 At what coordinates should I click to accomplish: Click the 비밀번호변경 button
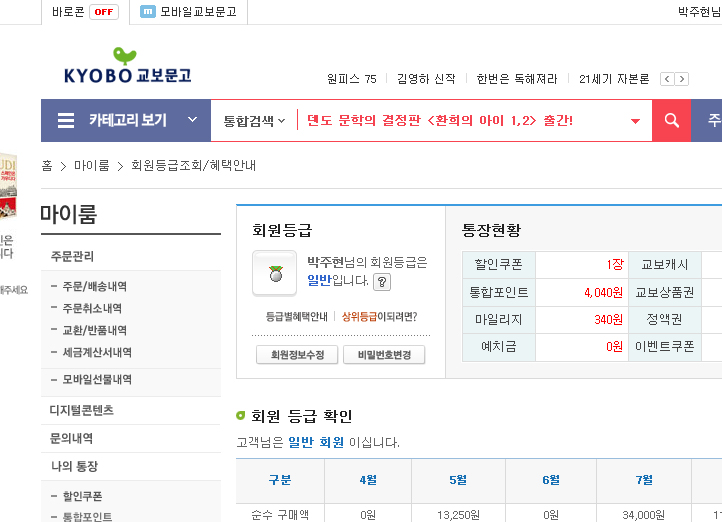(x=384, y=355)
